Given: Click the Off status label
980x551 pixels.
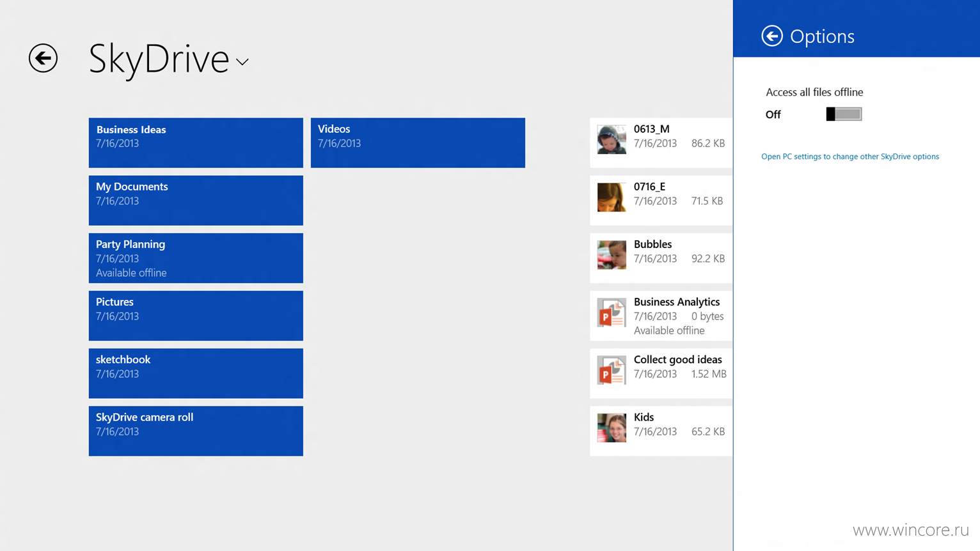Looking at the screenshot, I should 773,114.
